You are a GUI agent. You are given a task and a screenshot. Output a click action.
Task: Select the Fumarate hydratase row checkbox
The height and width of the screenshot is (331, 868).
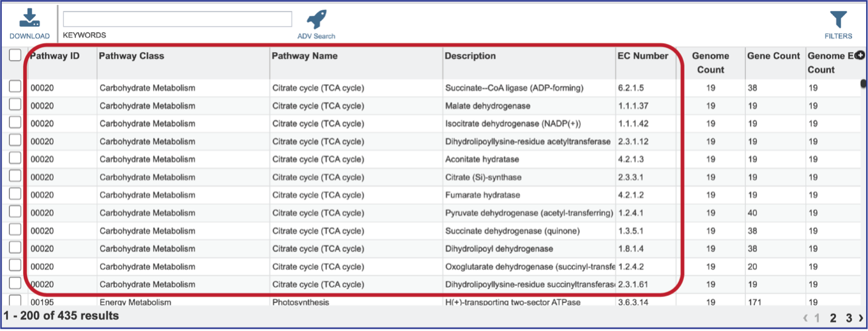[15, 195]
